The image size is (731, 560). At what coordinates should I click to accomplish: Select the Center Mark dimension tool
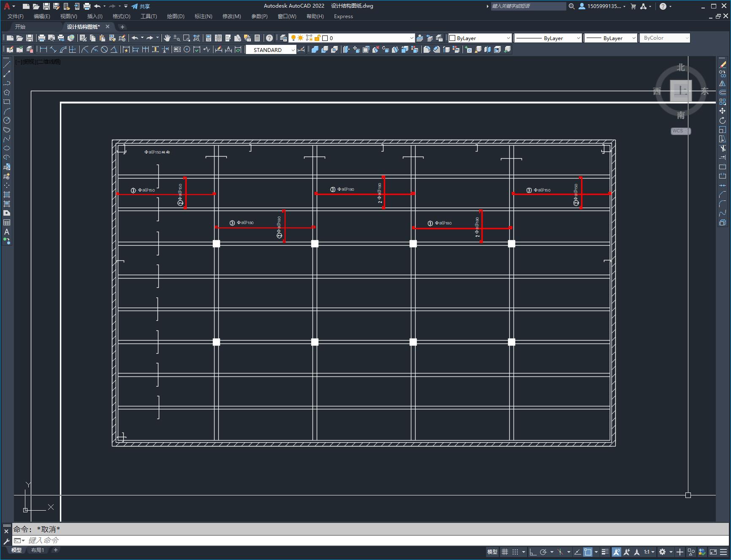pos(187,50)
